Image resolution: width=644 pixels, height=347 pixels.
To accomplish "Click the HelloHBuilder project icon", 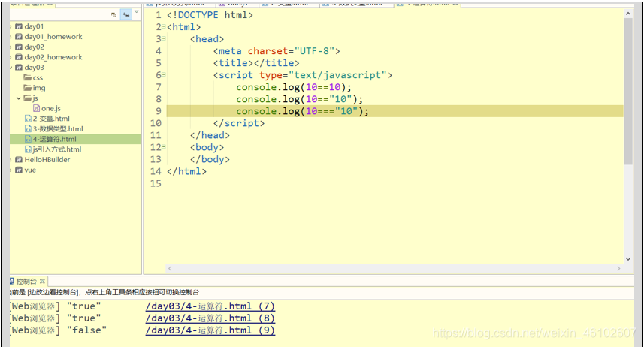I will (x=19, y=160).
